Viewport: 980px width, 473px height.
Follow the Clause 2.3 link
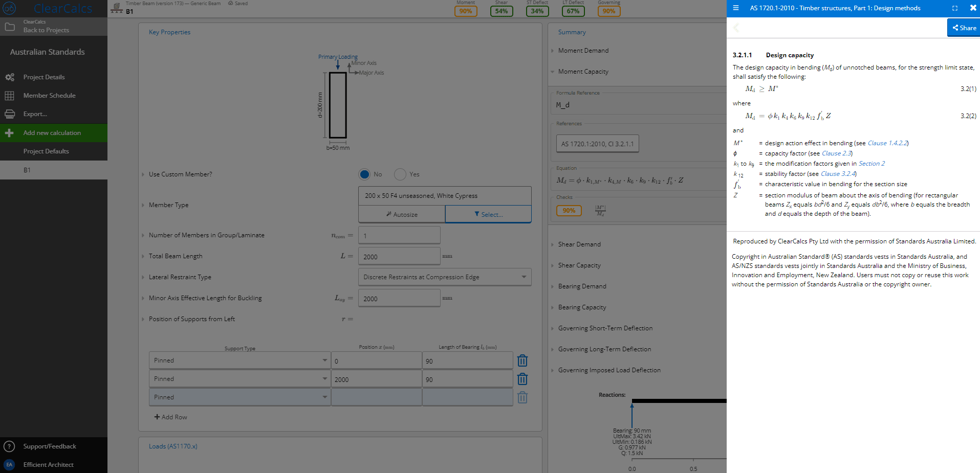pyautogui.click(x=837, y=153)
